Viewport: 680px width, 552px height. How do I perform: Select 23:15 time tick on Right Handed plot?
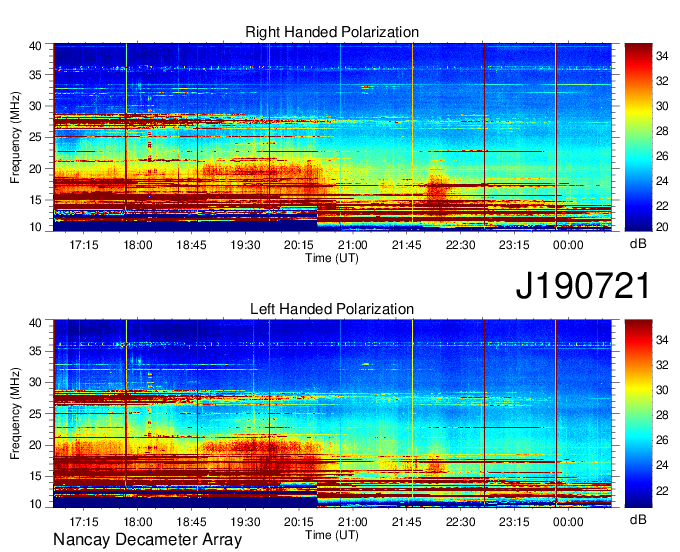(514, 245)
